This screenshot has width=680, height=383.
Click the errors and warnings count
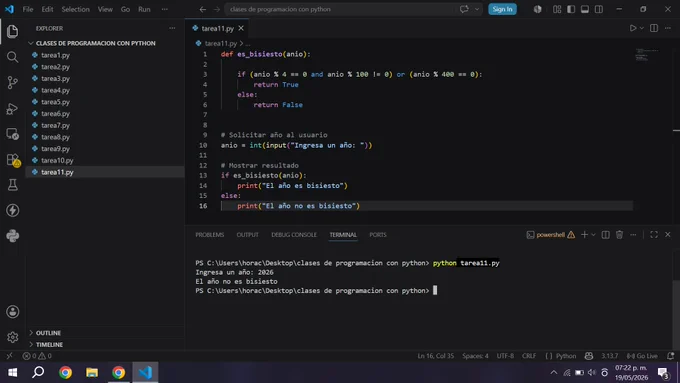coord(37,356)
